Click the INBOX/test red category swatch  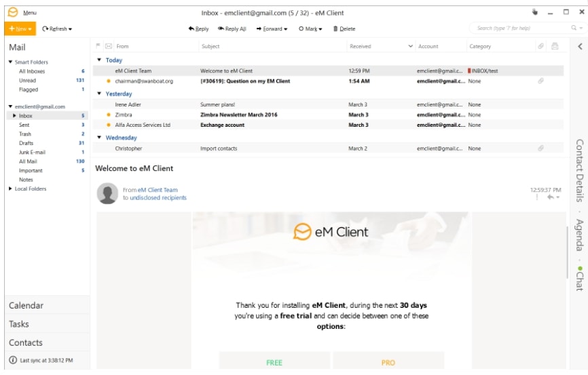(469, 71)
